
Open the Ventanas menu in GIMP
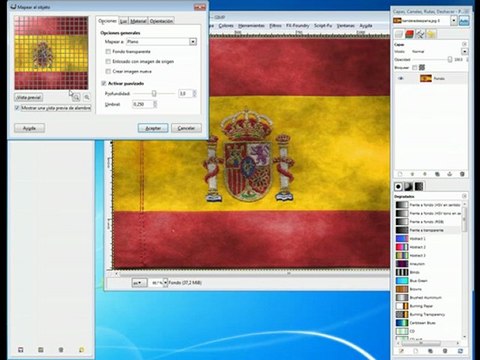pyautogui.click(x=345, y=26)
